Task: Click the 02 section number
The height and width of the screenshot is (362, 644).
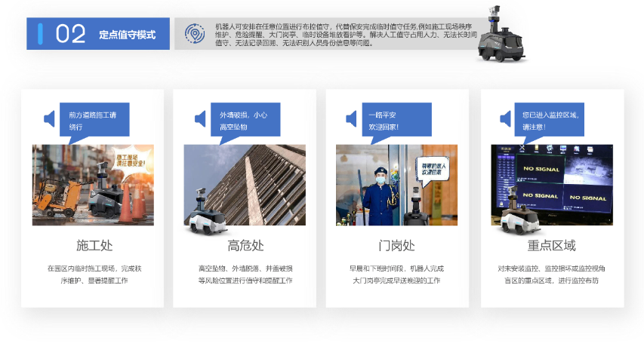Action: (x=70, y=35)
